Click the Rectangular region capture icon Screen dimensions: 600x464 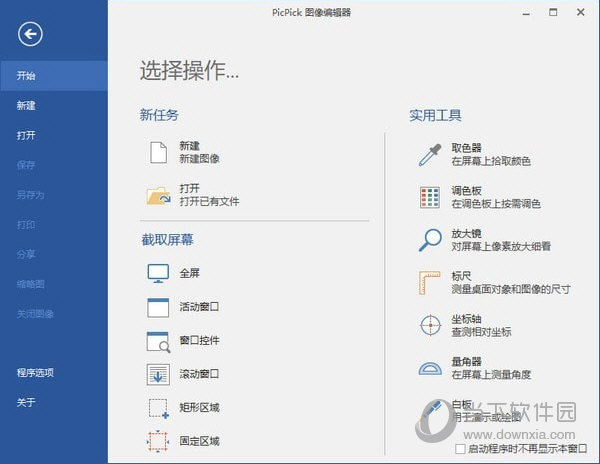coord(158,408)
